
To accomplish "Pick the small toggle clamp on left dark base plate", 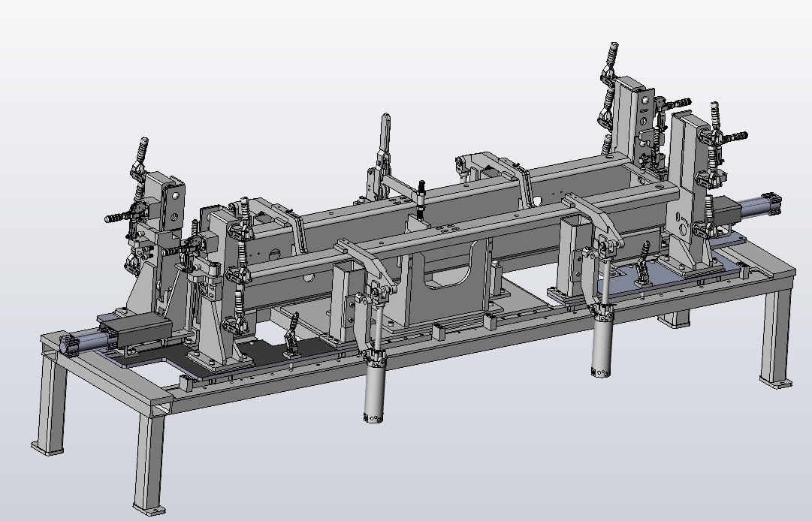I will 291,336.
